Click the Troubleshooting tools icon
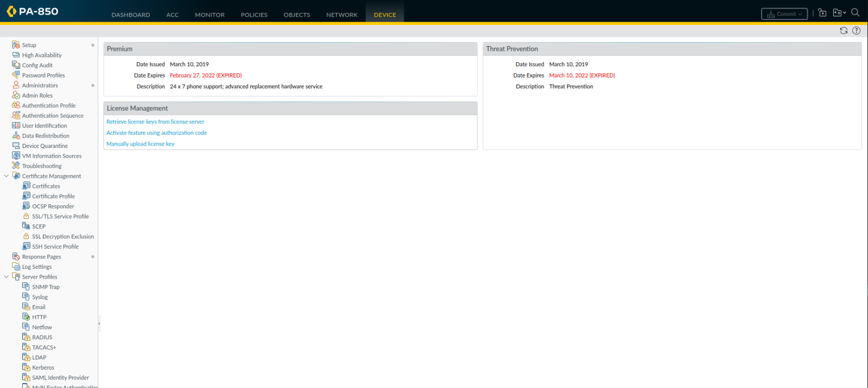Viewport: 868px width, 388px height. coord(16,166)
